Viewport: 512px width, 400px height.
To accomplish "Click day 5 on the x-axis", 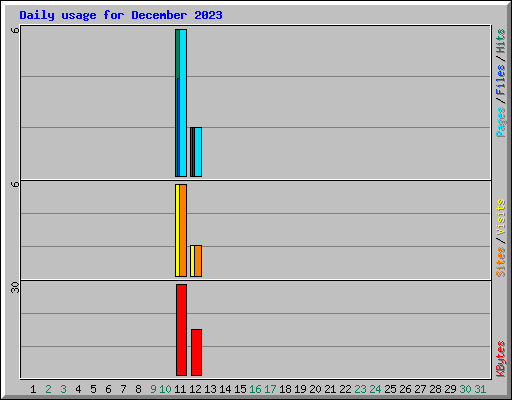I will [93, 389].
